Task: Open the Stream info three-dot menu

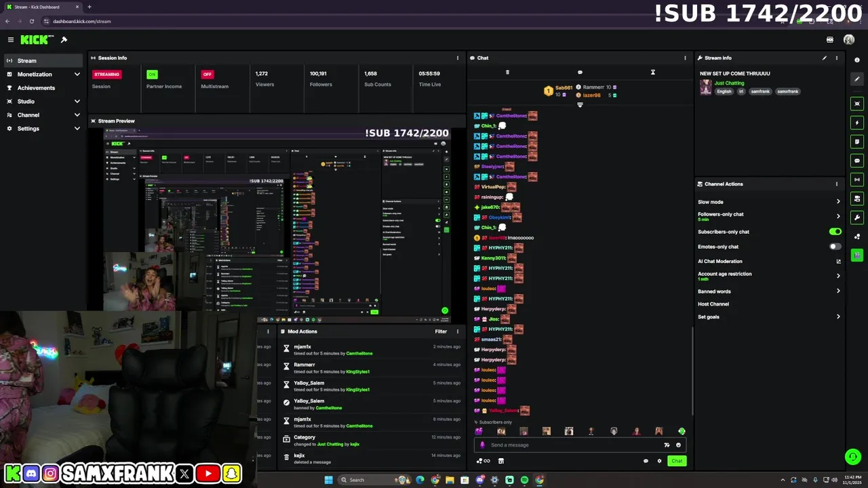Action: (836, 58)
